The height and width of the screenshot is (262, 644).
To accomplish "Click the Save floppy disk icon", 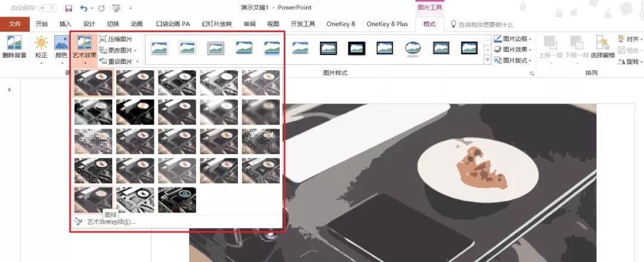I will coord(69,8).
